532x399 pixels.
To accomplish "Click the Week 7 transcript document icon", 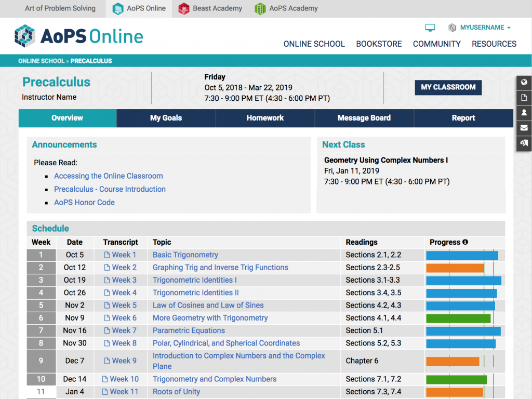I will pyautogui.click(x=107, y=330).
